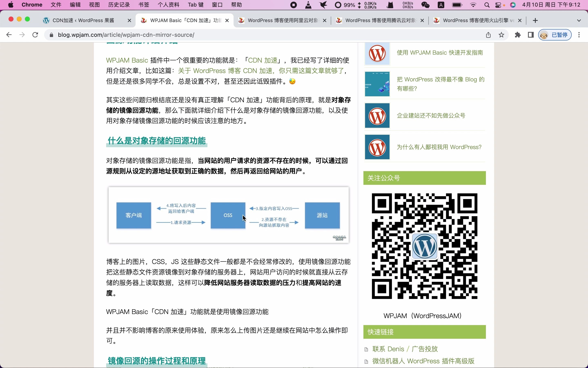Screen dimensions: 588x368
Task: Click the Siri icon in menu bar
Action: (x=513, y=5)
